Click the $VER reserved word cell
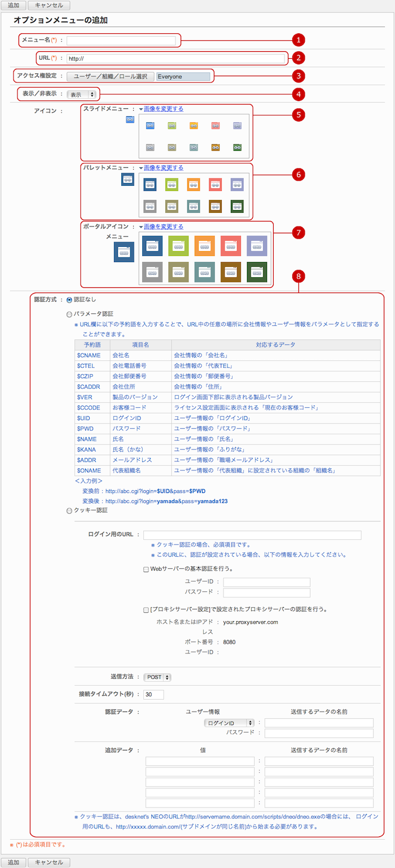Viewport: 395px width, 868px height. tap(93, 397)
